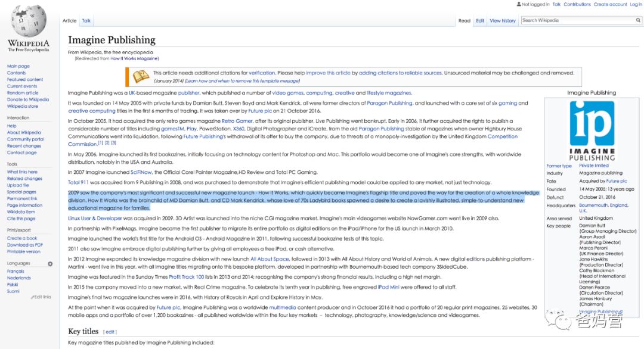This screenshot has height=349, width=644.
Task: Click the Imagine Publishing ip logo image
Action: 592,131
